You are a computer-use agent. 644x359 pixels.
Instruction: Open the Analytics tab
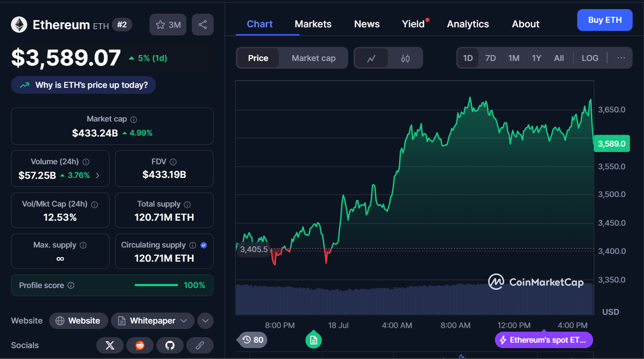pos(468,24)
